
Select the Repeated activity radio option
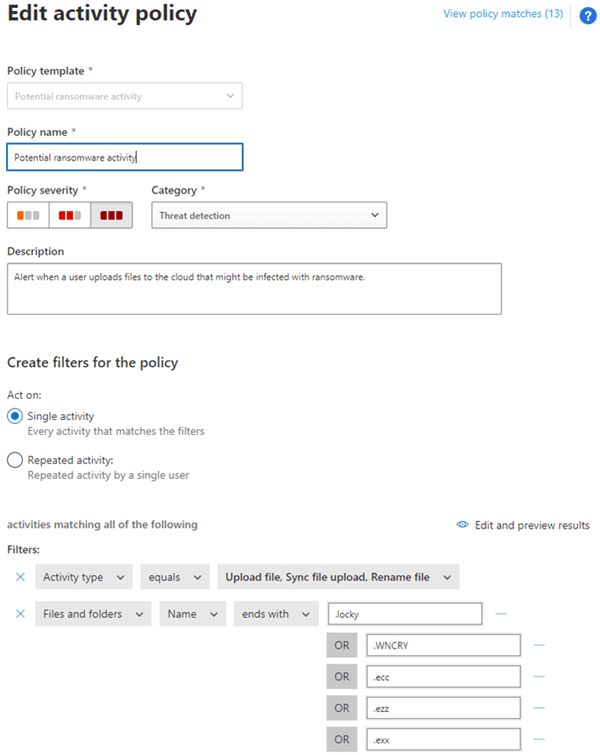pyautogui.click(x=15, y=460)
